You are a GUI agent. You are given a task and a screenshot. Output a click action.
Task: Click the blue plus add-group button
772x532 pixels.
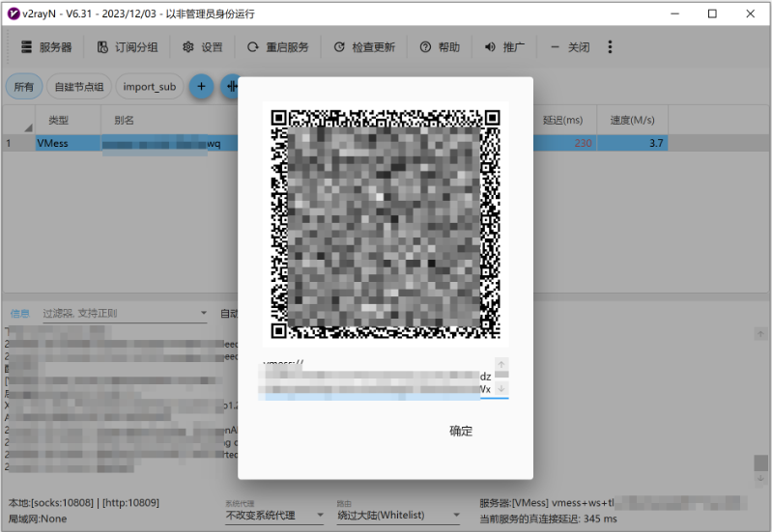click(201, 86)
